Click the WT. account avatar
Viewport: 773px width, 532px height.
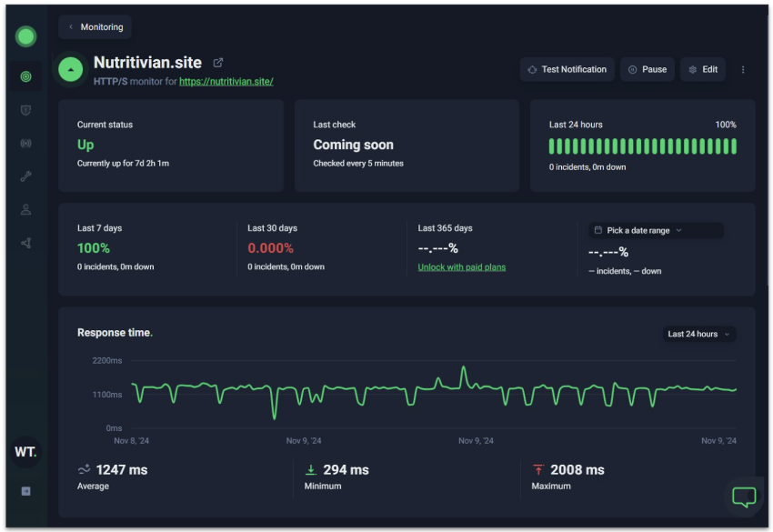(25, 452)
